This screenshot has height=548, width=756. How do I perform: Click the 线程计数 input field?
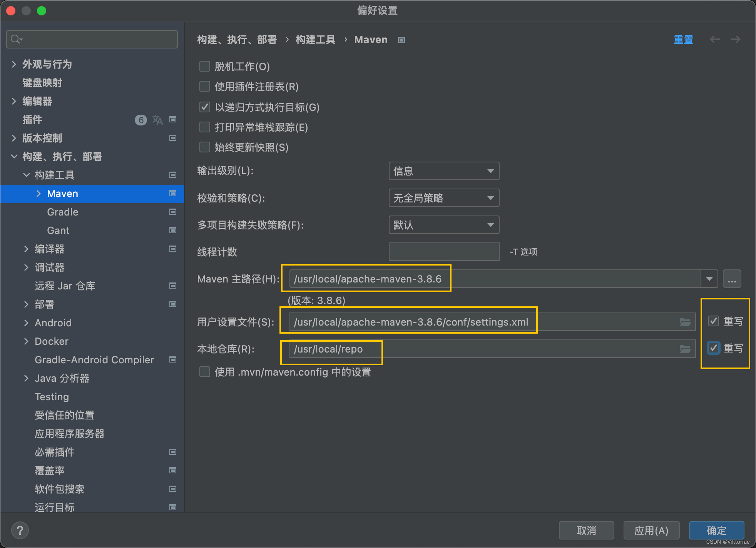(444, 252)
